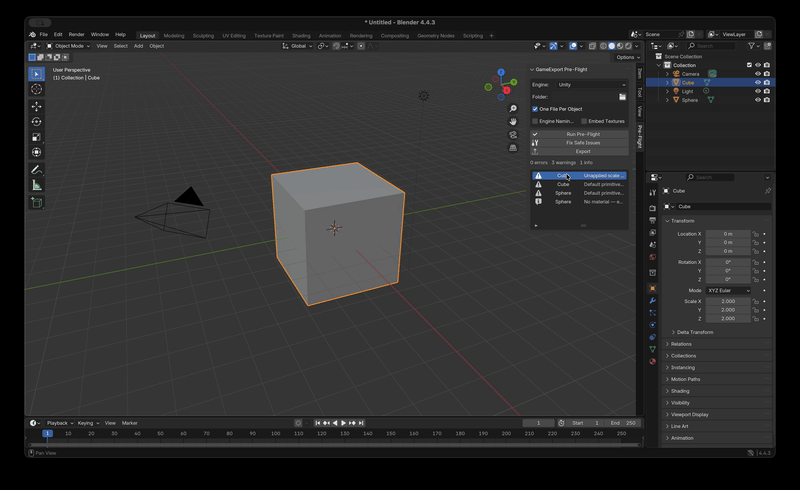Screen dimensions: 800x490
Task: Click the Scale Z value field
Action: click(728, 318)
